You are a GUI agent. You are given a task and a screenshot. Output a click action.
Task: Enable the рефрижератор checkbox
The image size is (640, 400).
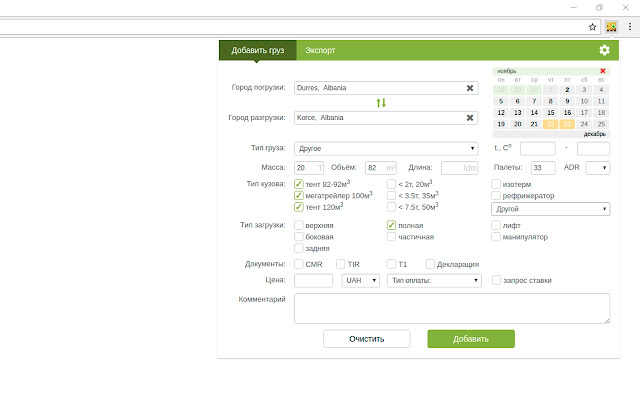[496, 196]
